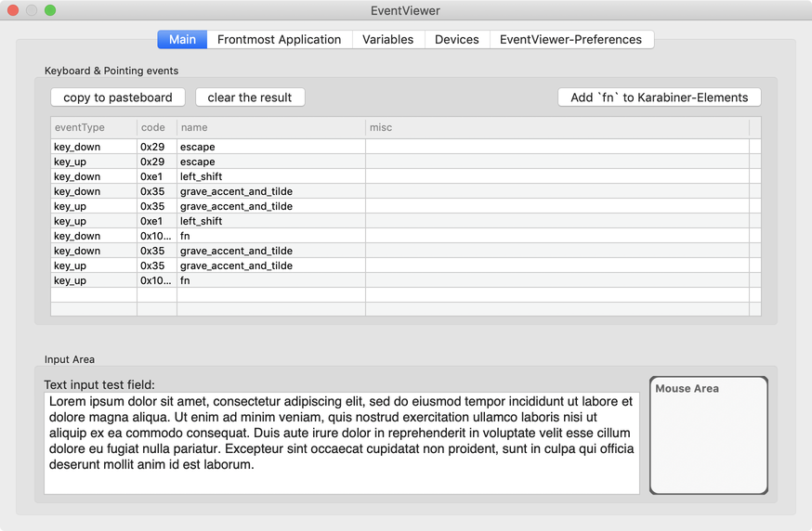
Task: Open the EventViewer-Preferences tab
Action: (570, 39)
